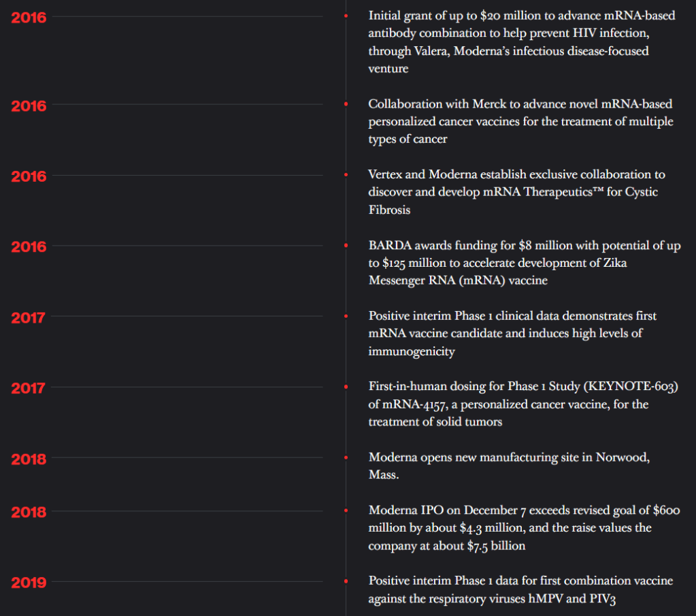
Task: Click the red dot beside the HIV grant entry
Action: click(346, 15)
